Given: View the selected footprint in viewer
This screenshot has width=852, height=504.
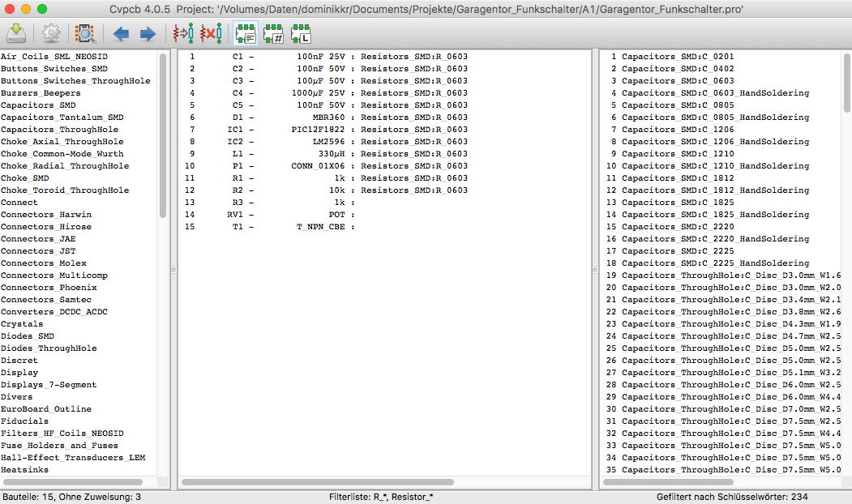Looking at the screenshot, I should coord(85,34).
